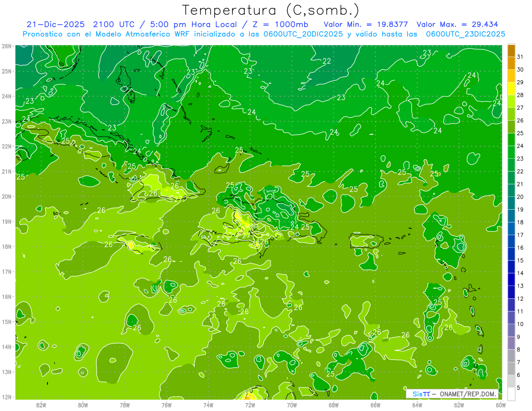Image resolution: width=532 pixels, height=411 pixels.
Task: Click the "21N" latitude axis label
Action: pos(7,172)
